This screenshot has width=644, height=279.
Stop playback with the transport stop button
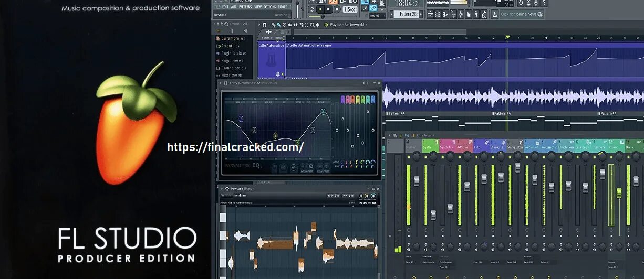328,9
